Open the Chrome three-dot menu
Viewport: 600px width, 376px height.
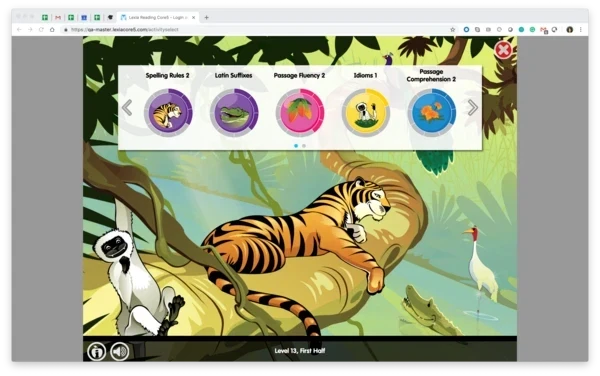(x=580, y=29)
